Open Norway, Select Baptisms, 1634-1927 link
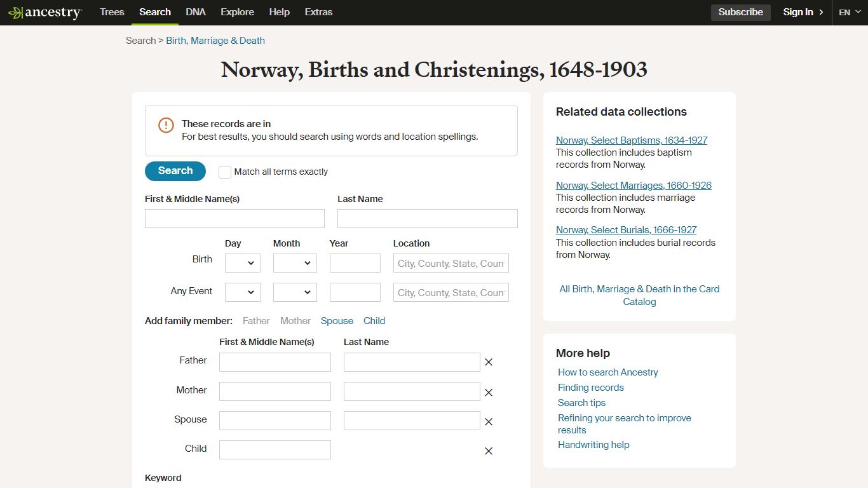This screenshot has width=868, height=488. click(x=632, y=140)
